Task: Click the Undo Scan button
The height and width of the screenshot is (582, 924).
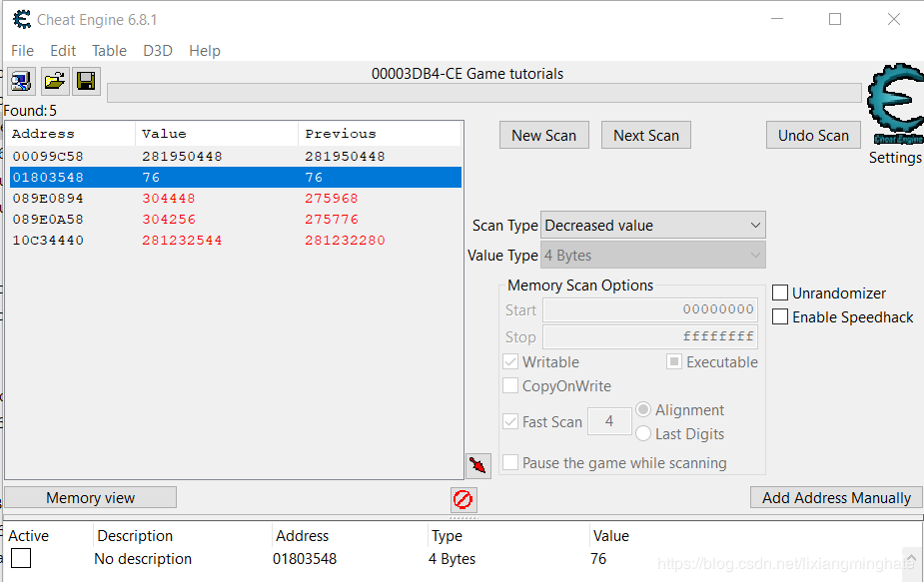Action: click(x=813, y=136)
